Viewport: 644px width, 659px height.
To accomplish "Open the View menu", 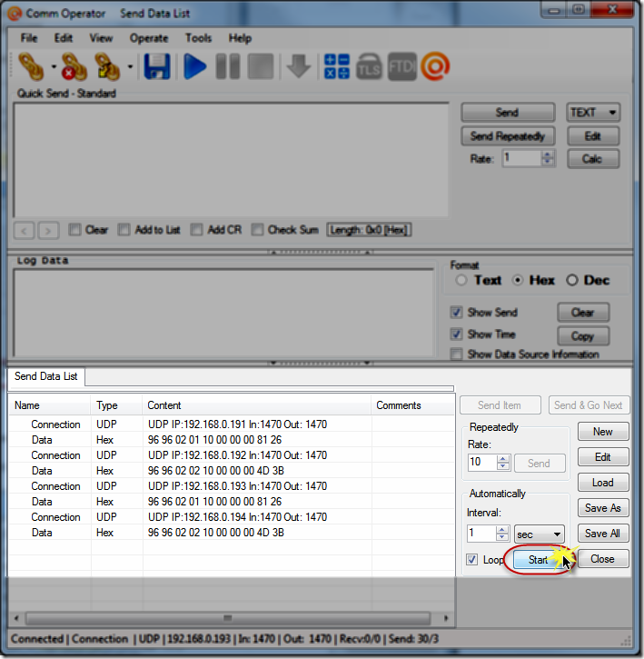I will (101, 38).
